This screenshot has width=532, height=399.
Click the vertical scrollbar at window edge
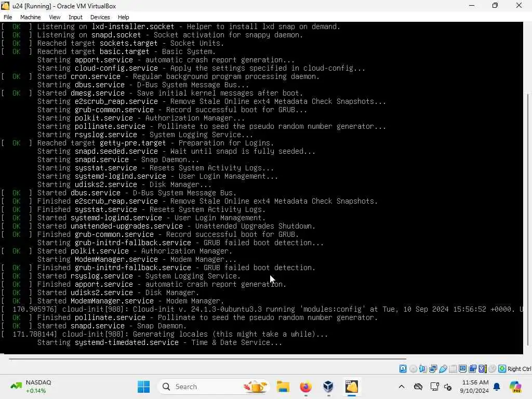click(x=528, y=219)
